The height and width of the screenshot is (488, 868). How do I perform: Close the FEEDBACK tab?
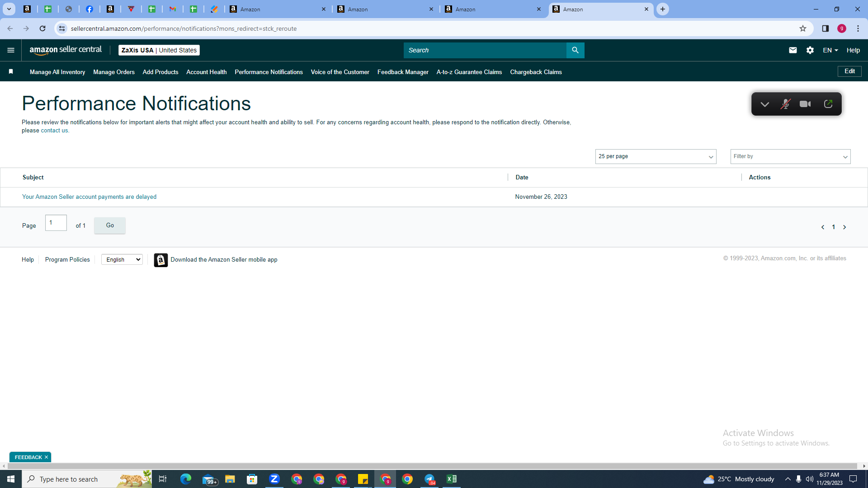pos(46,457)
